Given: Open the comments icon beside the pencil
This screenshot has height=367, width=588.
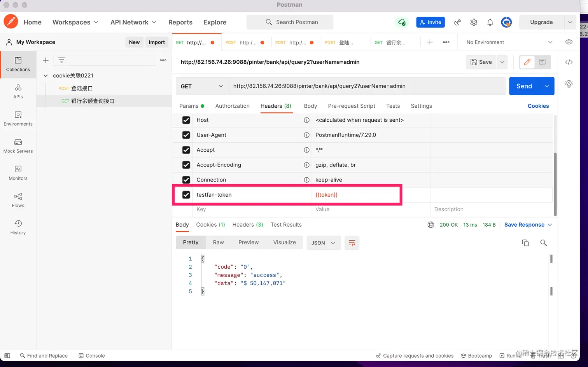Looking at the screenshot, I should click(x=542, y=62).
